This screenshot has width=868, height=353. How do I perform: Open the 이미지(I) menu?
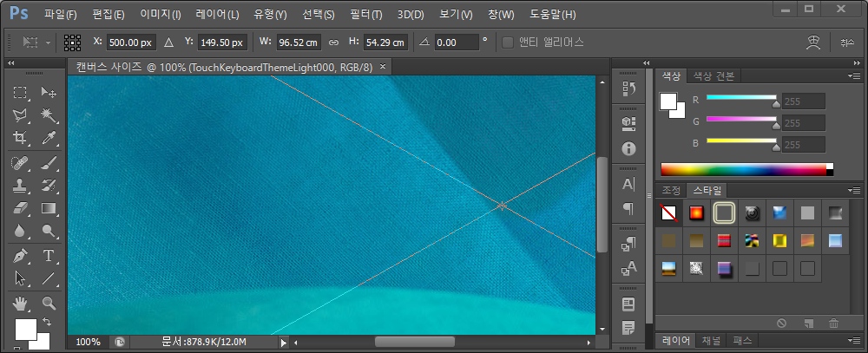tap(161, 15)
